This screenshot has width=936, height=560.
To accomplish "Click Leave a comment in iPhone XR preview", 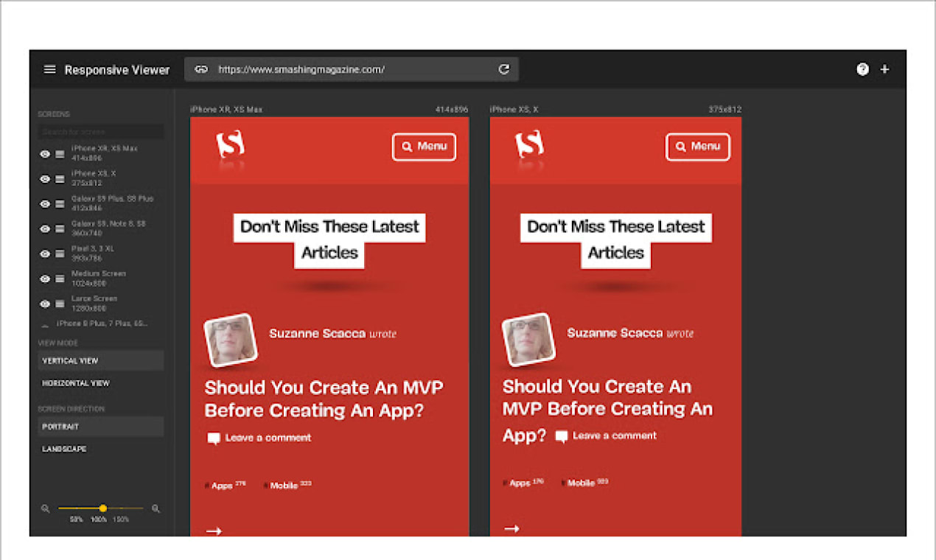I will tap(259, 438).
